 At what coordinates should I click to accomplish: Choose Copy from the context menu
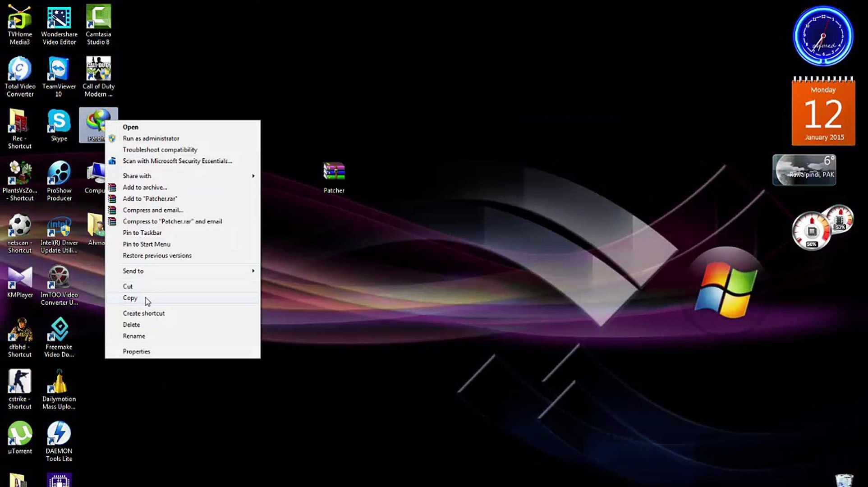[x=183, y=298]
